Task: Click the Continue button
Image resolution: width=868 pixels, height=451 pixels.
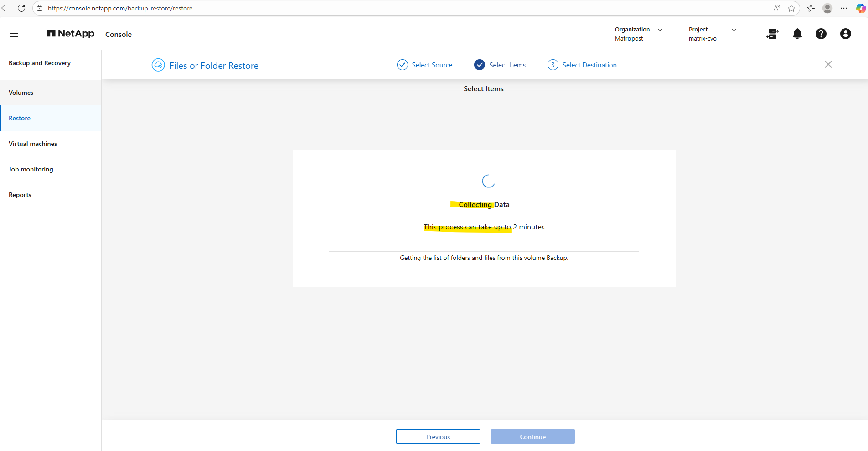Action: 533,436
